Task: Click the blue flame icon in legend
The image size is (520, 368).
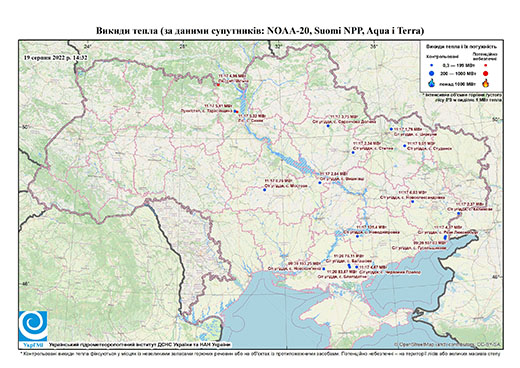Action: pos(432,83)
